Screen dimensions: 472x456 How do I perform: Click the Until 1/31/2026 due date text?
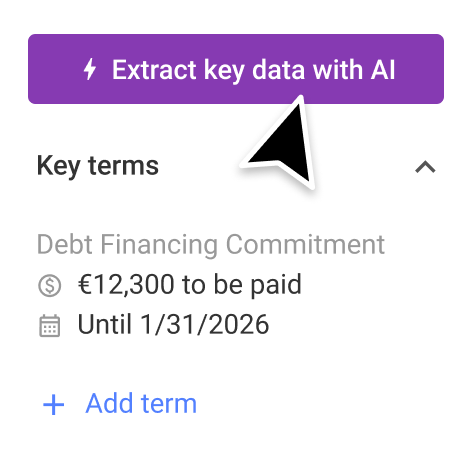pos(173,324)
